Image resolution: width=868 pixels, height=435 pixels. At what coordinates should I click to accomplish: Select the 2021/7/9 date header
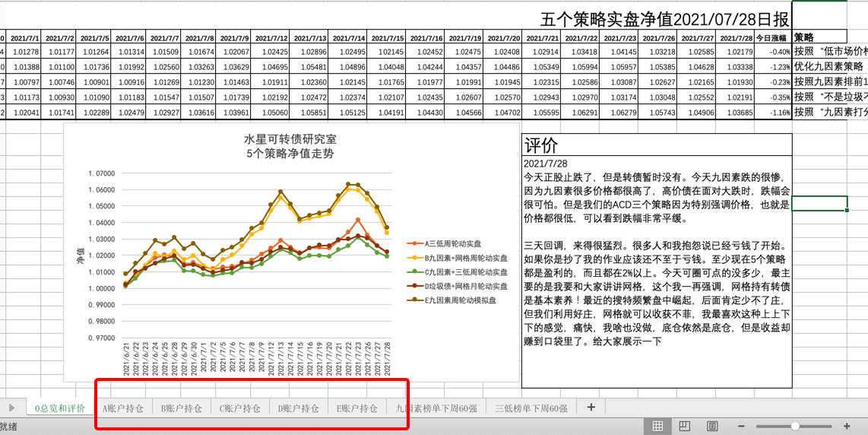pos(234,38)
